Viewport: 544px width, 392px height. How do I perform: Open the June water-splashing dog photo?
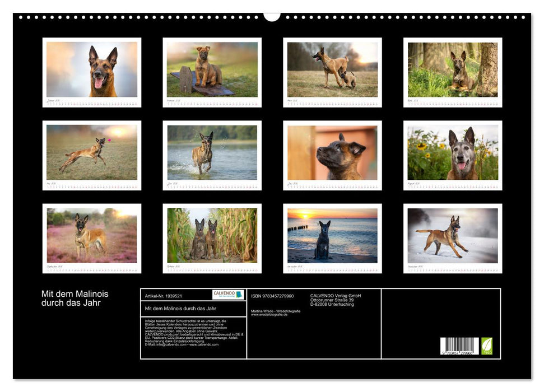213,151
